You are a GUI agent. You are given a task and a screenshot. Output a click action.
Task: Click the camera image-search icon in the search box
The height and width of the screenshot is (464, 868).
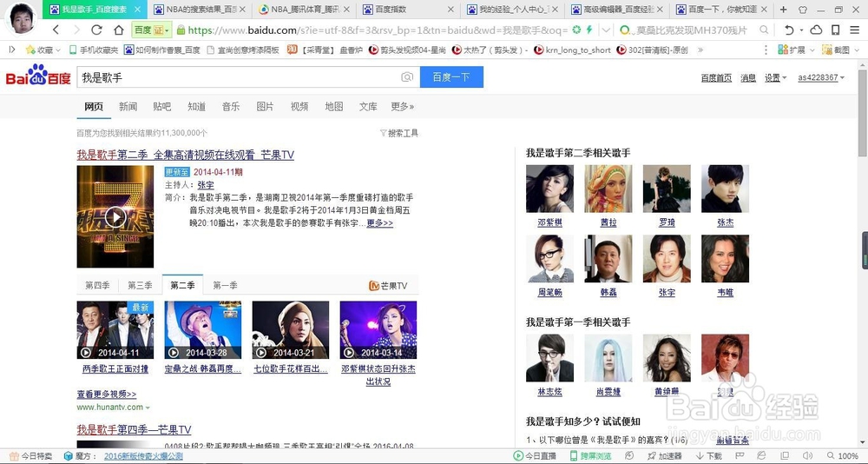tap(407, 77)
